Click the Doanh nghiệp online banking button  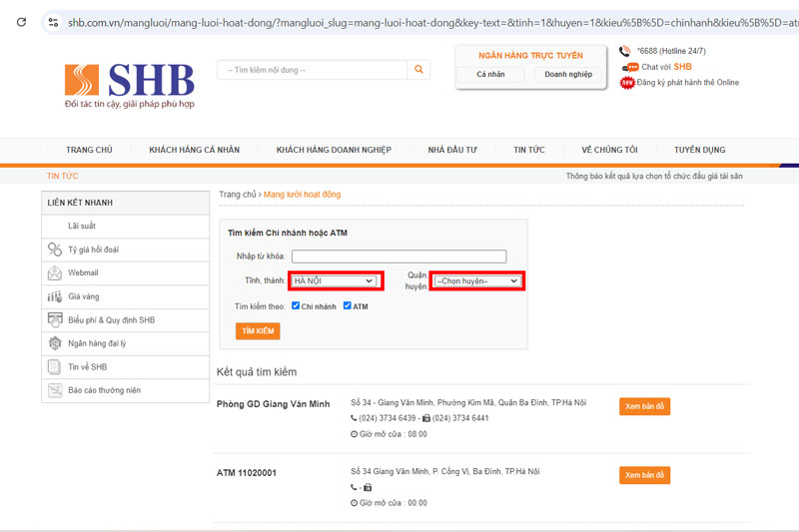[x=568, y=74]
